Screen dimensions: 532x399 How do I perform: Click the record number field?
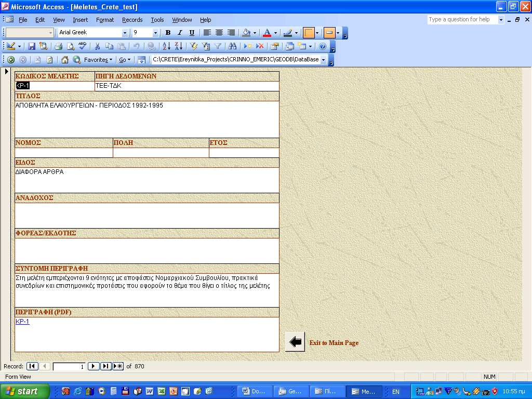click(69, 367)
